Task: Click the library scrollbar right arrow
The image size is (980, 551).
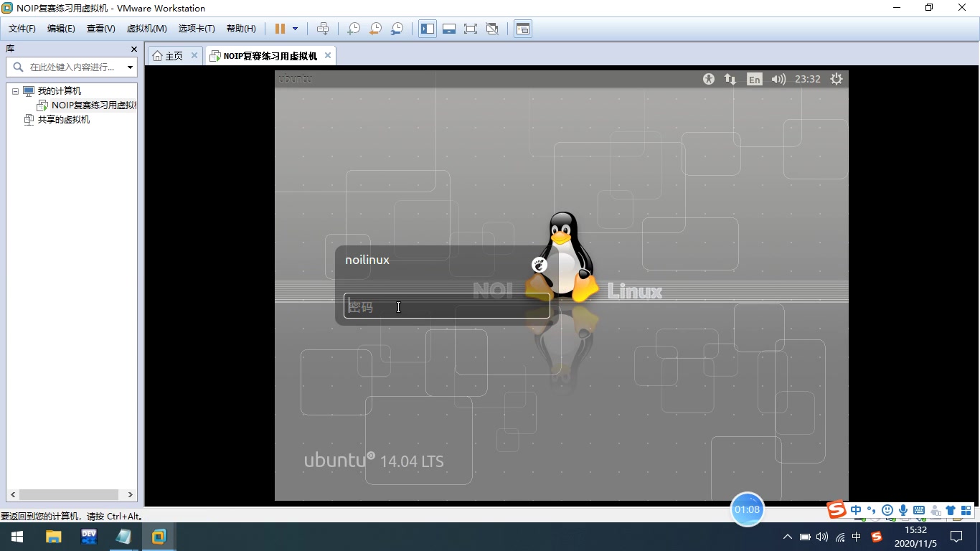Action: point(130,495)
